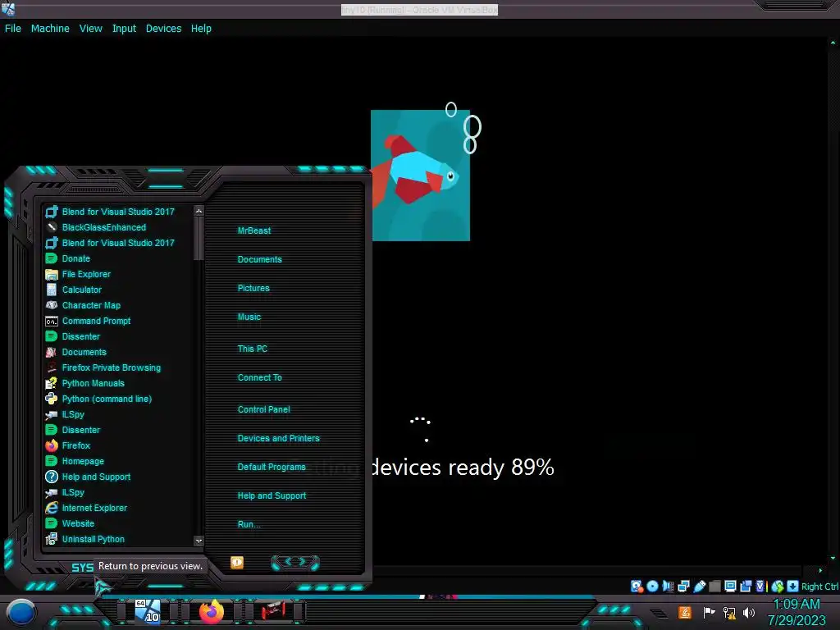Click the mouse integration status icon
Screen dimensions: 840x630
(778, 587)
